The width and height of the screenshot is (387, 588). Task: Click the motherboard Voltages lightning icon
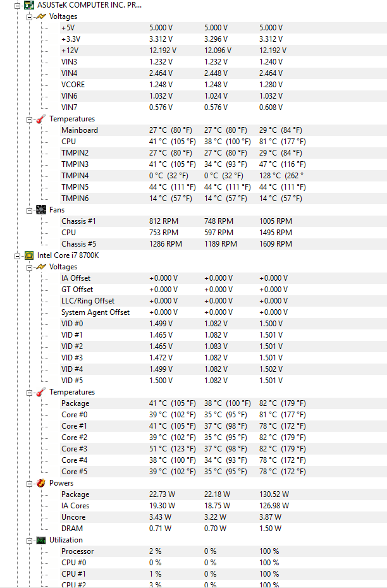point(41,16)
